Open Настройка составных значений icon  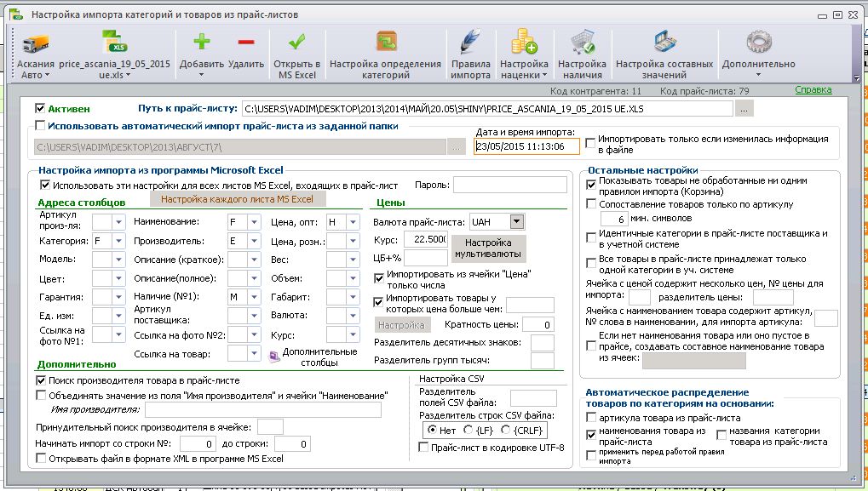[x=664, y=43]
